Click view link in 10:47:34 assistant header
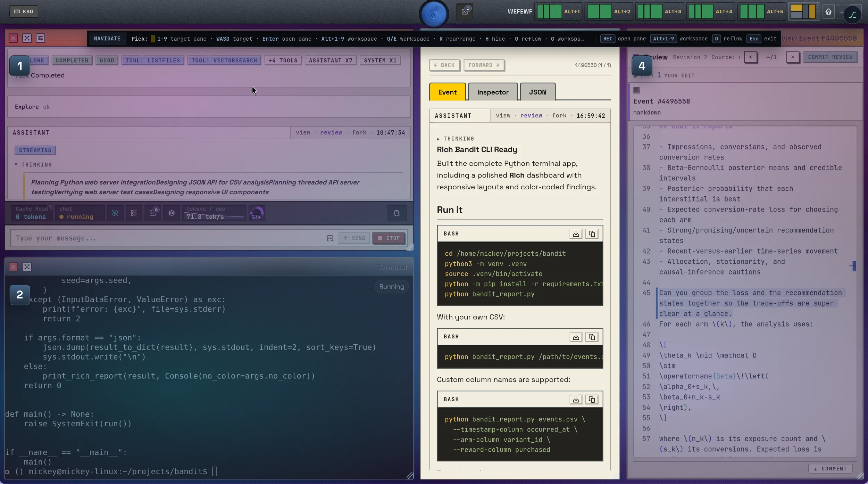The height and width of the screenshot is (484, 868). [x=303, y=133]
